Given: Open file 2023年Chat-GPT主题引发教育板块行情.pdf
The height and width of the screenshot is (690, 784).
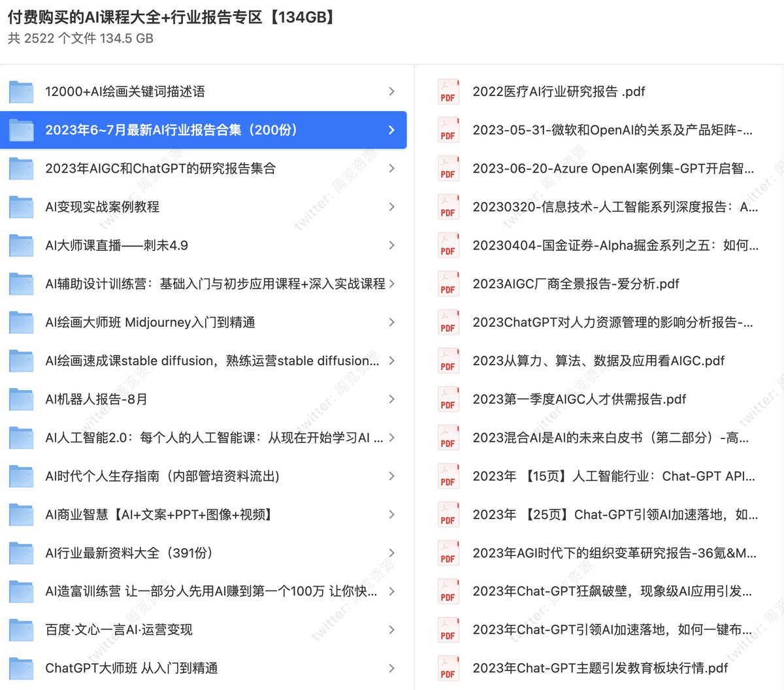Looking at the screenshot, I should tap(600, 668).
